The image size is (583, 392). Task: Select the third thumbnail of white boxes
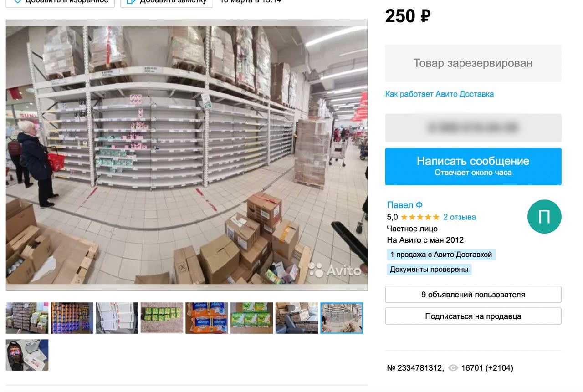(117, 318)
